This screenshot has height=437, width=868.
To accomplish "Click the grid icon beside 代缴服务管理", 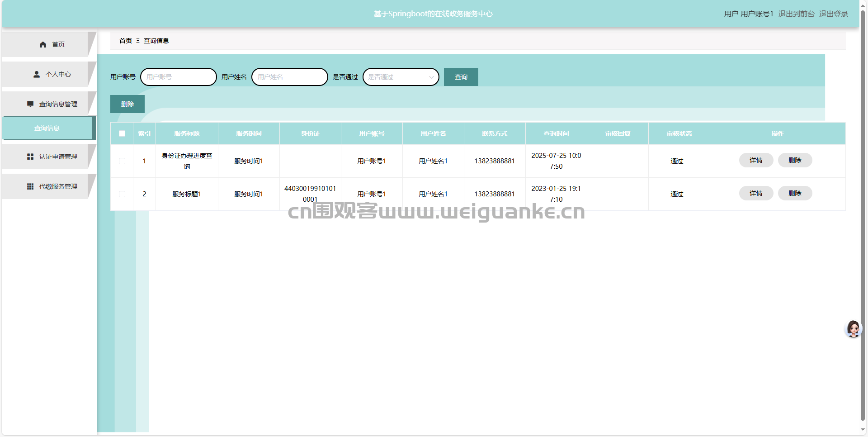I will tap(30, 186).
